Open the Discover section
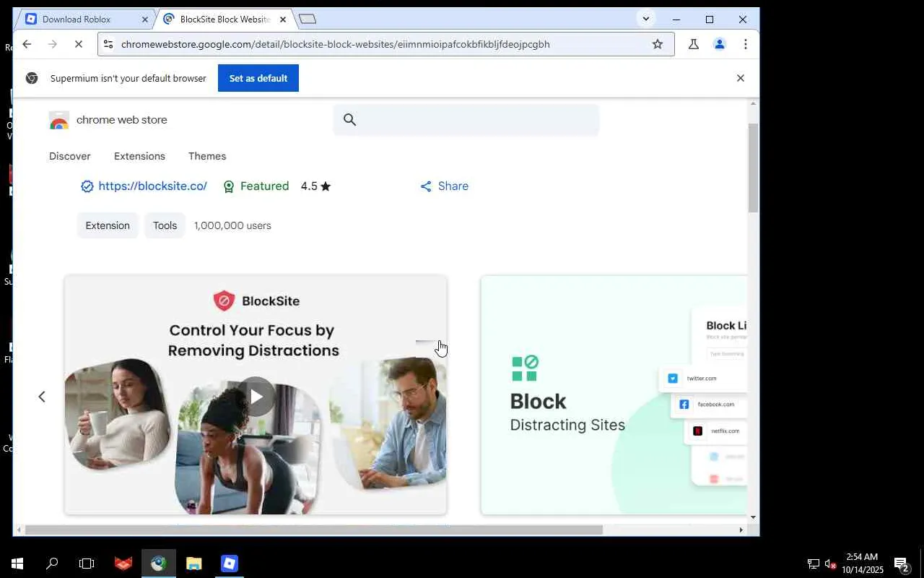 [x=70, y=156]
